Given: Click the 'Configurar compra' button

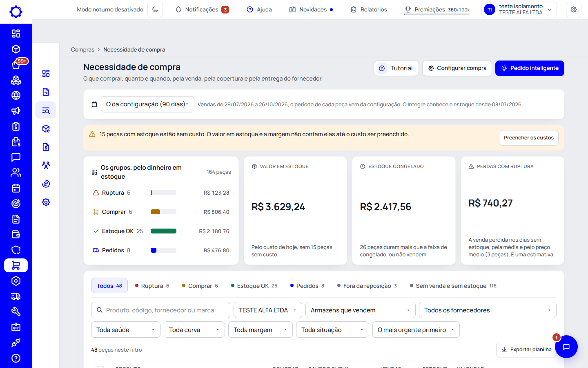Looking at the screenshot, I should coord(457,68).
